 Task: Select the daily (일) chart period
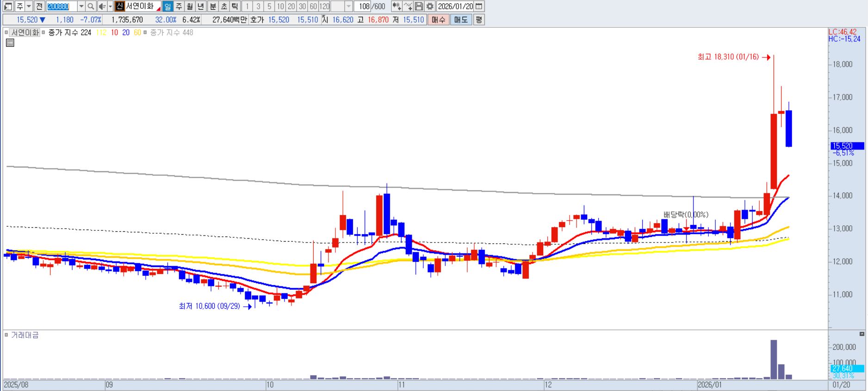[x=167, y=6]
